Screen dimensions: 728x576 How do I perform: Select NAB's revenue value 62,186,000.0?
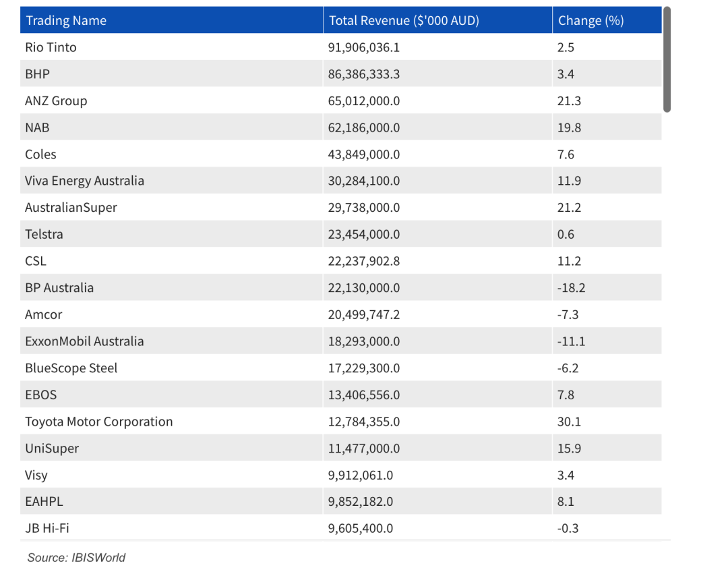coord(364,127)
